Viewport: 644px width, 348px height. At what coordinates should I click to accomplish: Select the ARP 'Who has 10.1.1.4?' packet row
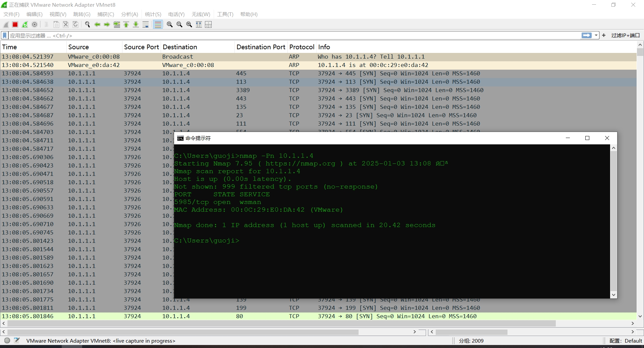pos(319,57)
